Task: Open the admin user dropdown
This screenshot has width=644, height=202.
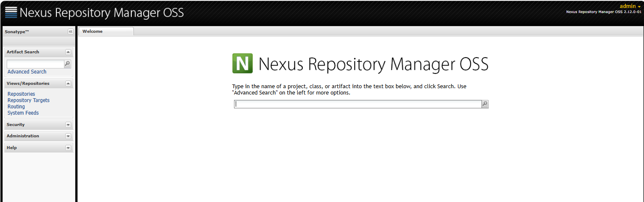Action: pos(630,6)
